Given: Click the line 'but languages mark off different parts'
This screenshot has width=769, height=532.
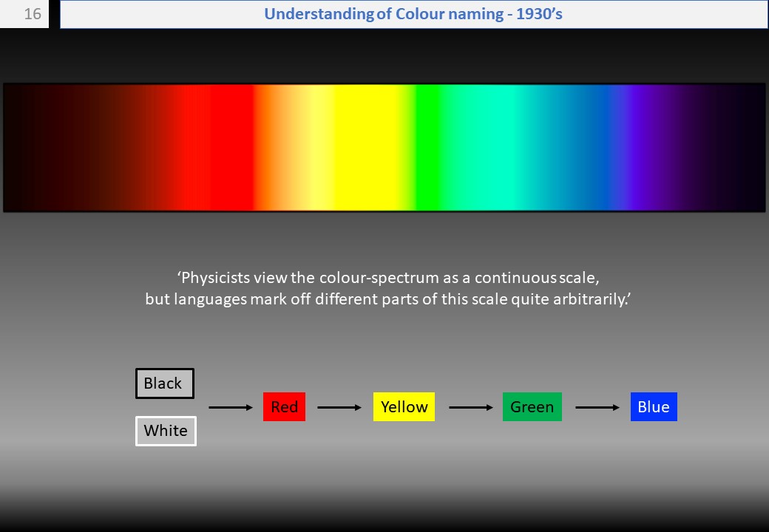Looking at the screenshot, I should coord(387,299).
